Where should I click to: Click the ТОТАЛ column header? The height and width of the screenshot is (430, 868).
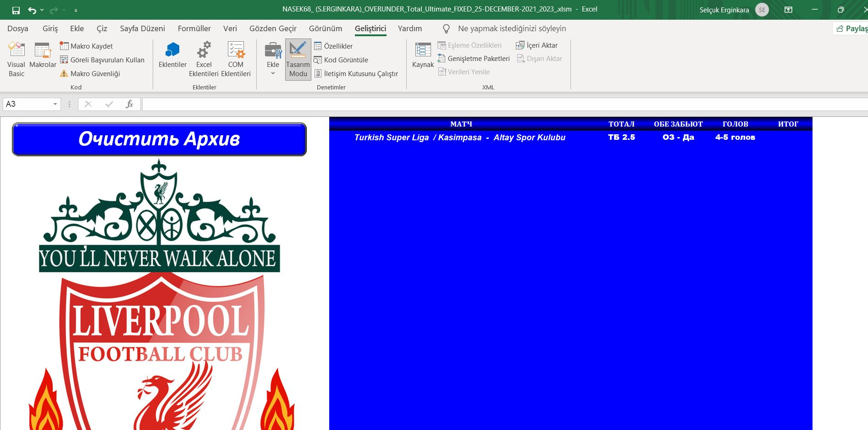(621, 124)
